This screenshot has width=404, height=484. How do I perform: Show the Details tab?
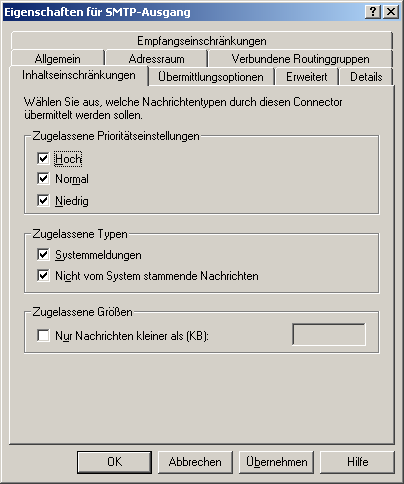[x=366, y=77]
